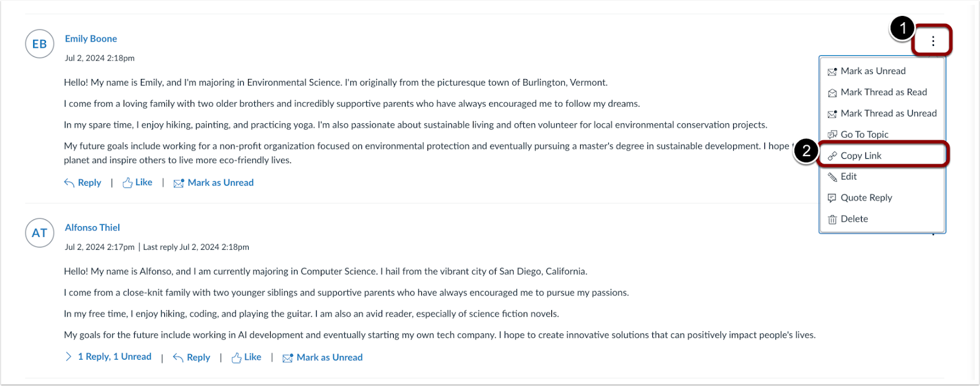Select Copy Link from the menu
980x386 pixels.
click(x=861, y=155)
